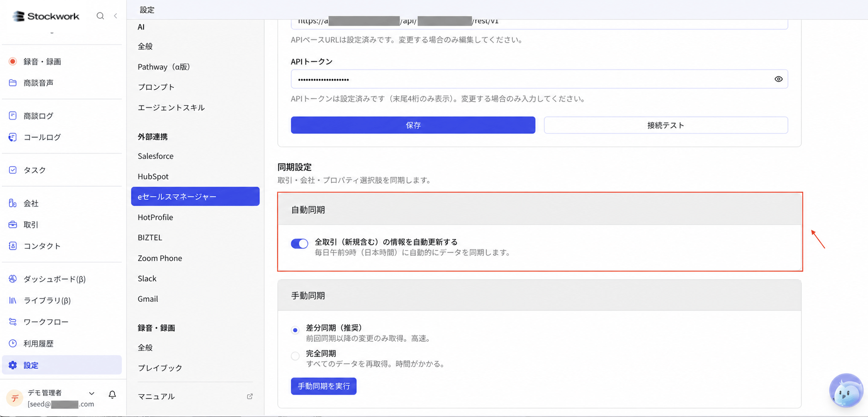Image resolution: width=868 pixels, height=417 pixels.
Task: Click the 外部連携 menu heading
Action: point(152,137)
